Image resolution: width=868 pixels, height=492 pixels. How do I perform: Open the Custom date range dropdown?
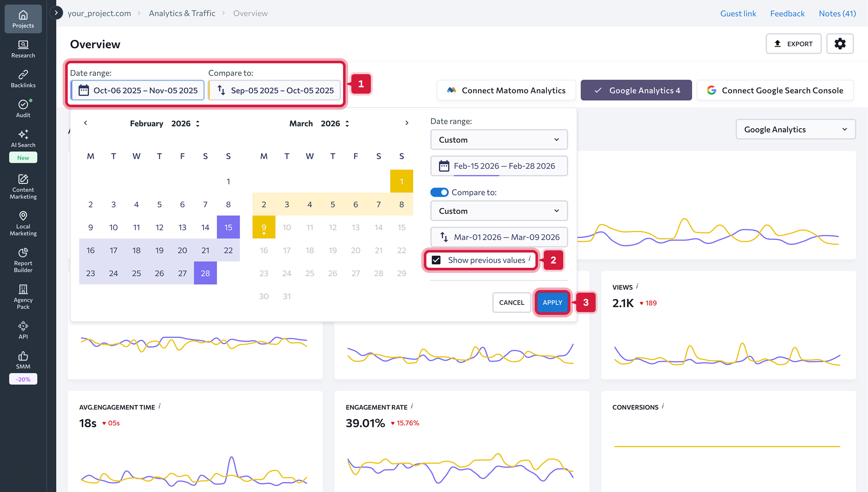pyautogui.click(x=499, y=140)
